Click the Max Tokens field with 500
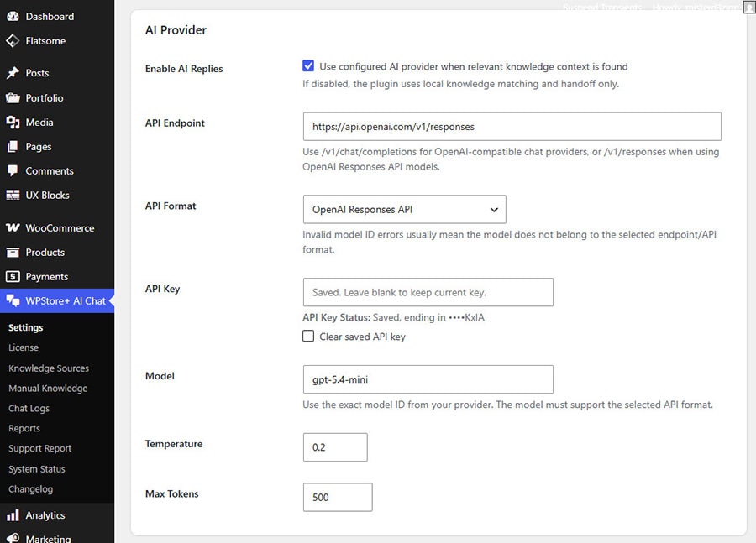 pyautogui.click(x=338, y=497)
